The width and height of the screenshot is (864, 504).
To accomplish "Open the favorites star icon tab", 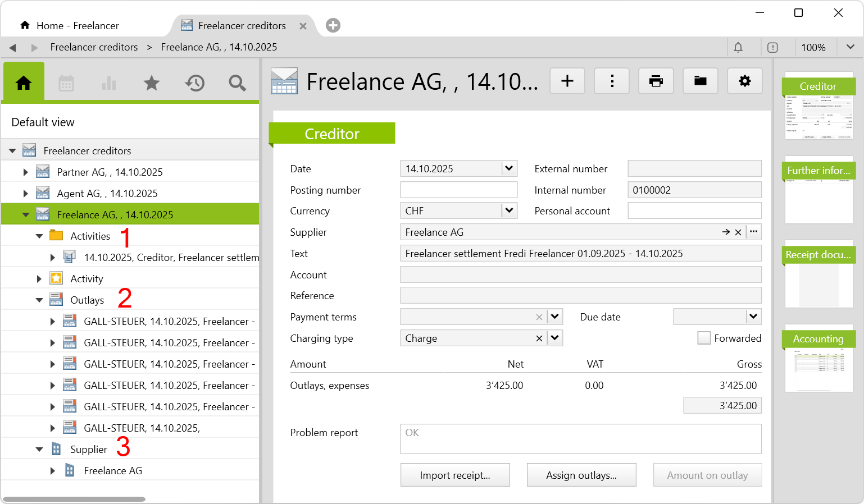I will pos(152,83).
